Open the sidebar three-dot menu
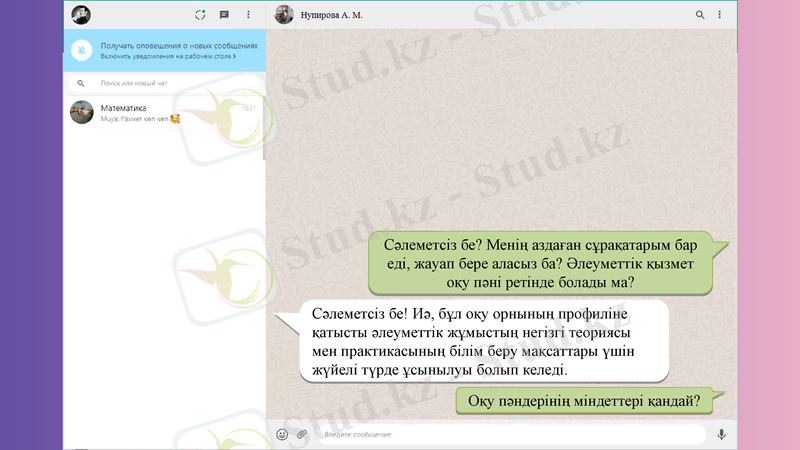 pos(248,15)
